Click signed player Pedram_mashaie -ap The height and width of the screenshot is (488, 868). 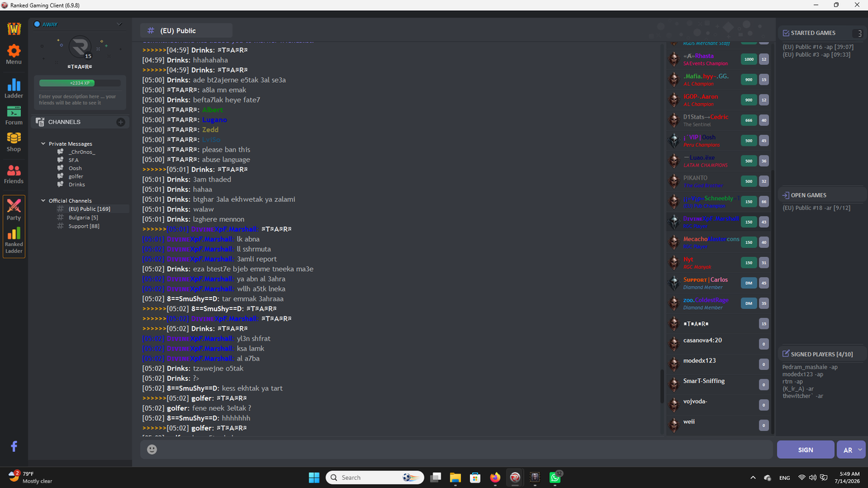[x=810, y=367]
